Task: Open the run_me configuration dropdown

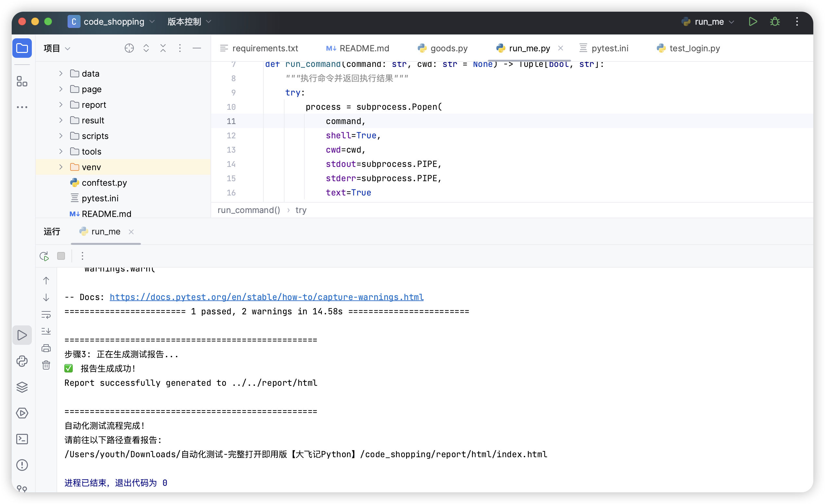Action: pyautogui.click(x=708, y=22)
